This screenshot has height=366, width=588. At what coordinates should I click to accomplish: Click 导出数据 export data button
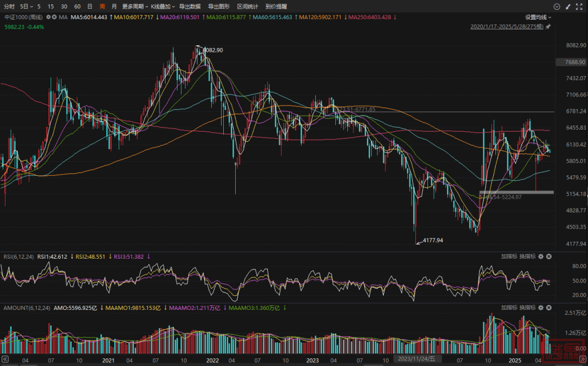[190, 7]
